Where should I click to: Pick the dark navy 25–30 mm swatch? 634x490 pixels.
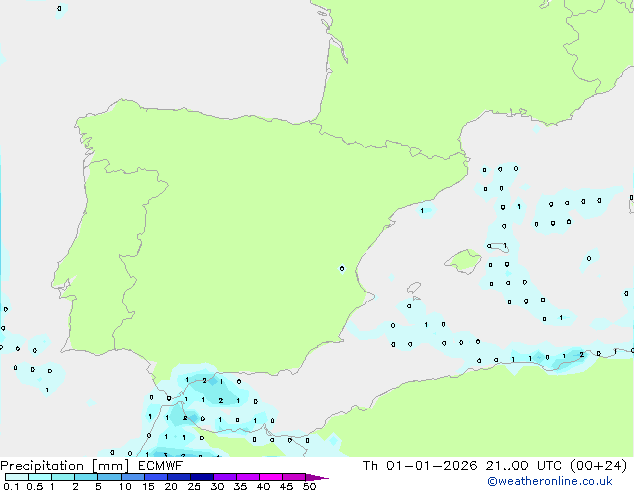click(x=202, y=477)
